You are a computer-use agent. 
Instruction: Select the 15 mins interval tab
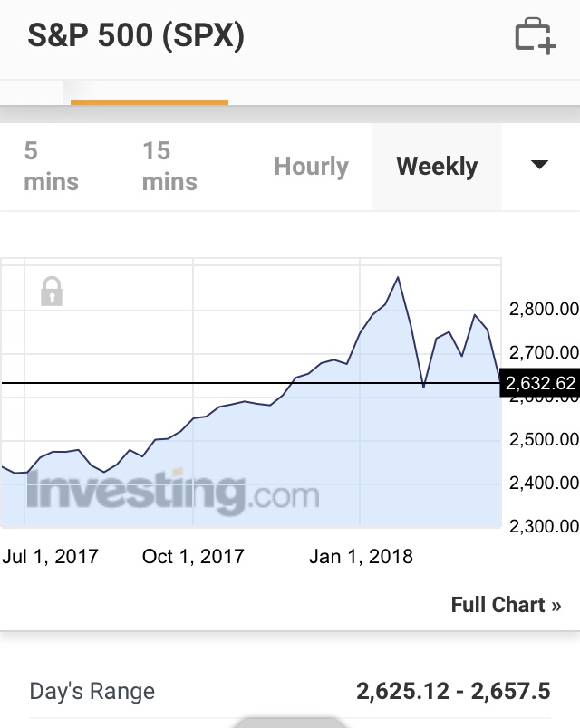click(169, 167)
